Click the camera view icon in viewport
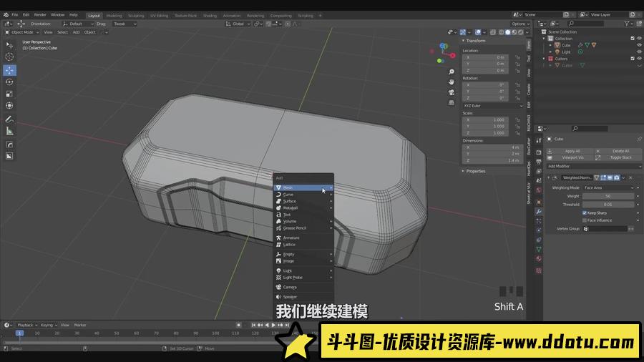The width and height of the screenshot is (644, 362). click(452, 92)
